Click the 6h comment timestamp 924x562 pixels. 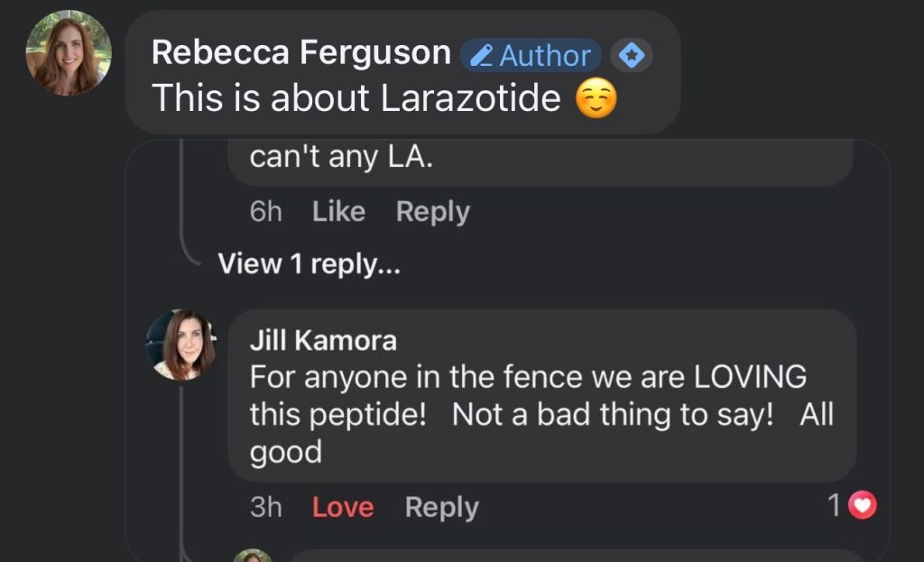pyautogui.click(x=265, y=212)
